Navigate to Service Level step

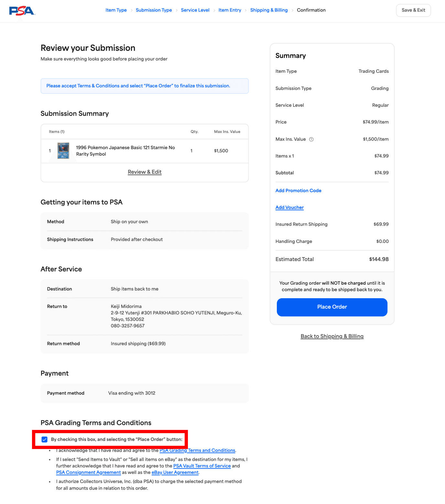195,10
